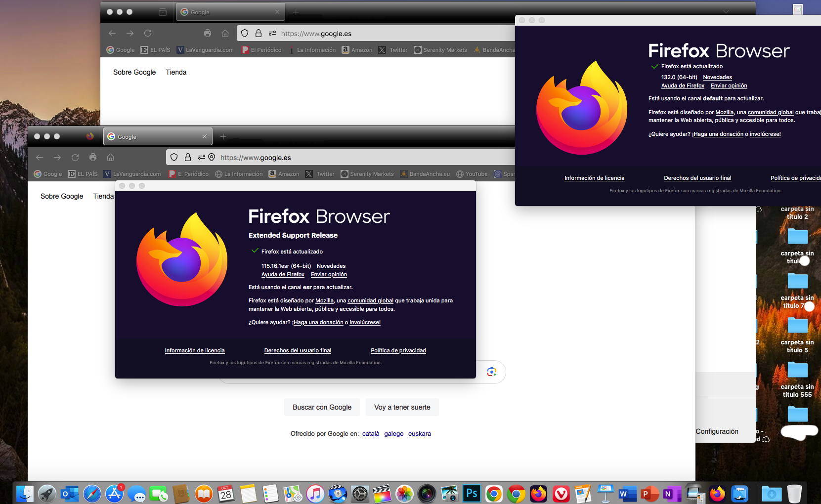Launch Photoshop from the Dock
Screen dimensions: 821x504
tap(472, 494)
